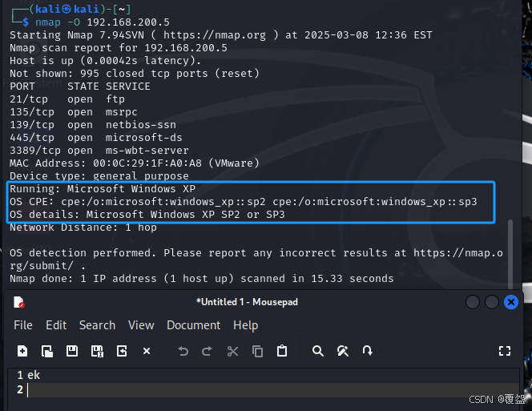Viewport: 532px width, 411px height.
Task: Open the Edit menu
Action: click(56, 325)
